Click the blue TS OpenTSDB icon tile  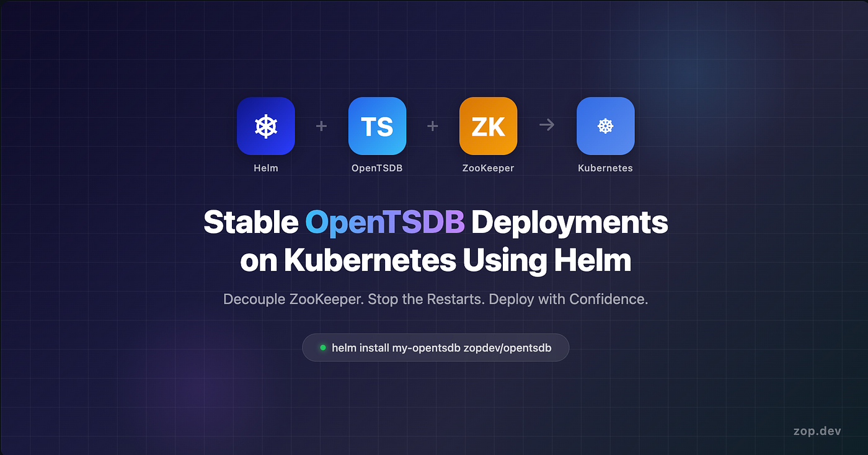pyautogui.click(x=377, y=126)
